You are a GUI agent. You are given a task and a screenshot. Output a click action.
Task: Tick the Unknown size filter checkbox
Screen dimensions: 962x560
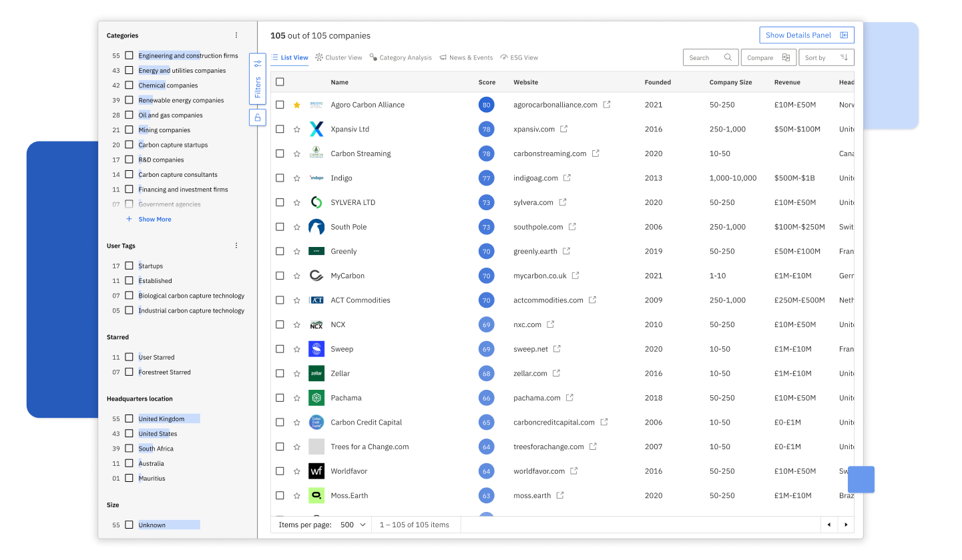(129, 525)
